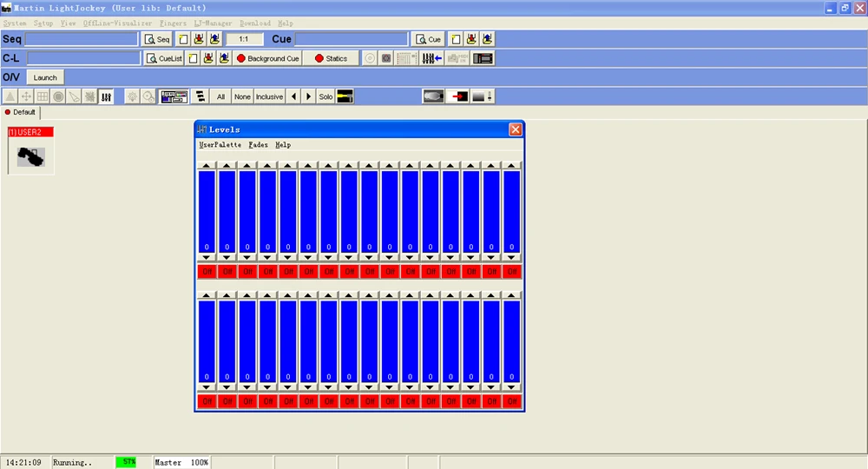Open the fixture configuration screen icon
This screenshot has width=868, height=469.
click(x=174, y=96)
